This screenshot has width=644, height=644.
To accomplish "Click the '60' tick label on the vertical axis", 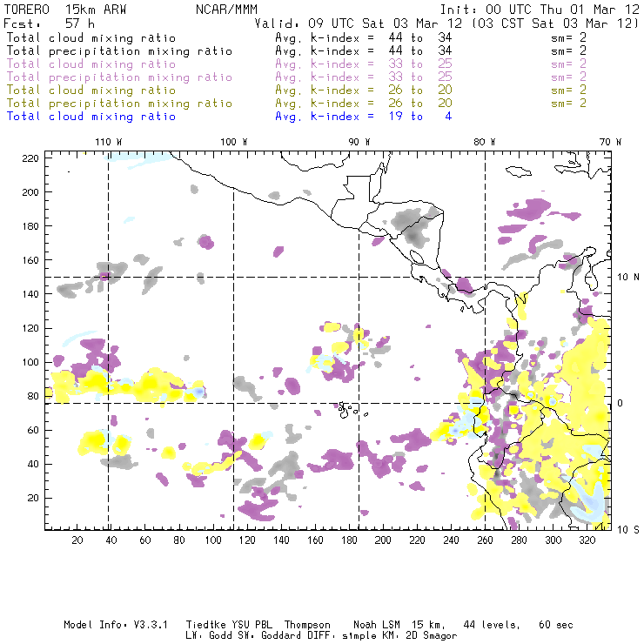I will pos(33,430).
